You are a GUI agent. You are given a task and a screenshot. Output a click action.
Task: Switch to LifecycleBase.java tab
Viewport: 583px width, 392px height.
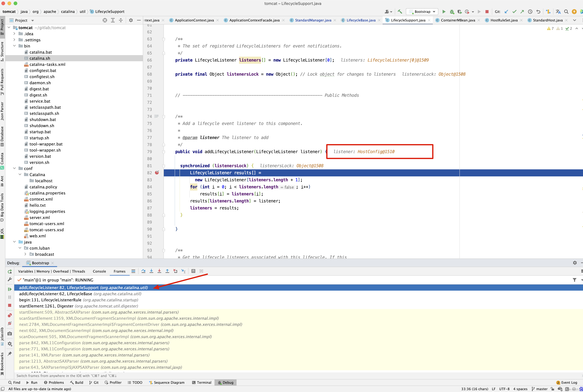click(361, 20)
